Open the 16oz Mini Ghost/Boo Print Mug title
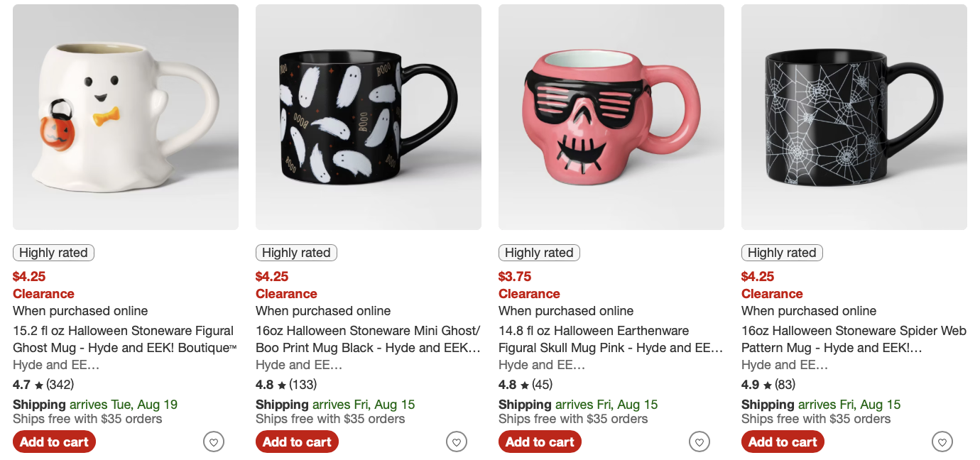980x460 pixels. pos(368,339)
